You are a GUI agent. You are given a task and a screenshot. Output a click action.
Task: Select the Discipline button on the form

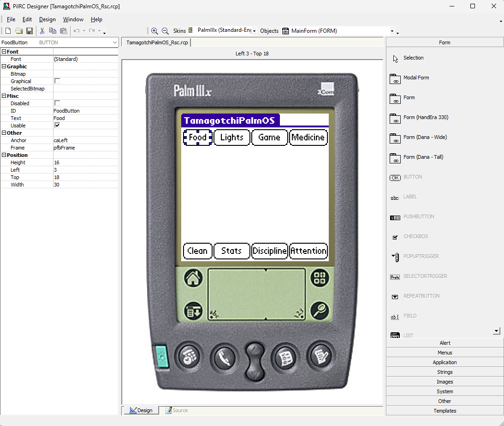269,251
